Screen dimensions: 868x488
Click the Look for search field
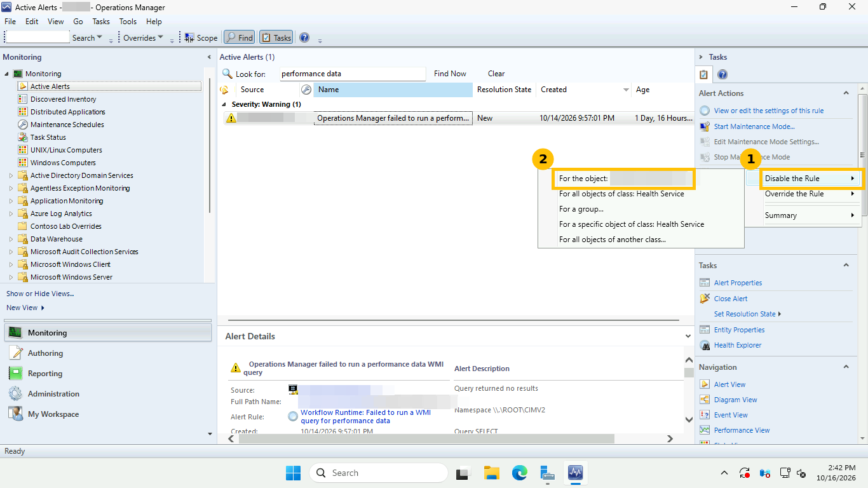[x=353, y=74]
